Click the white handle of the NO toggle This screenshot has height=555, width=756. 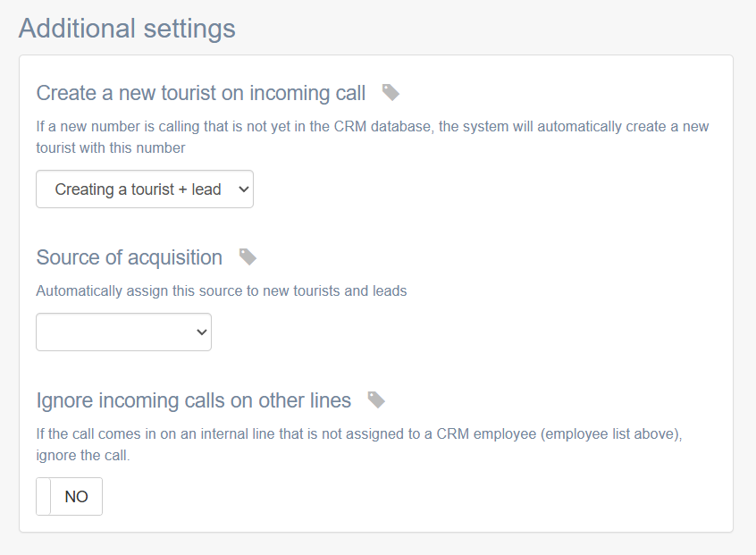pos(44,497)
